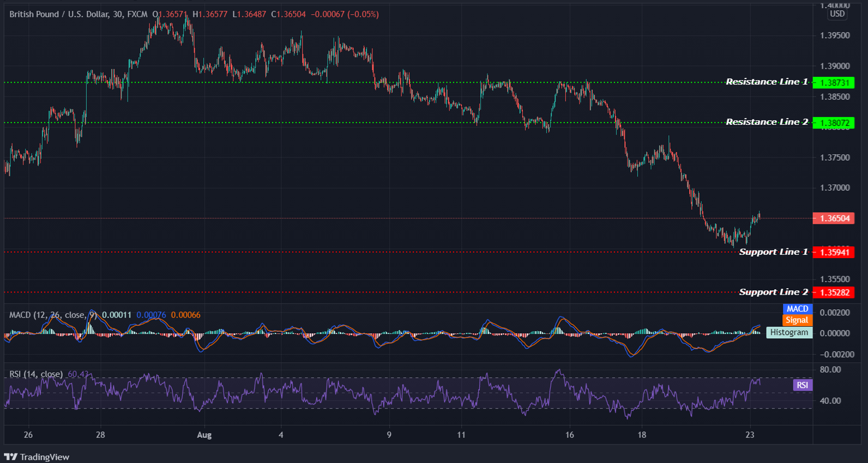Click the 40.00 RSI scale label
Screen dimensions: 868x463
click(x=830, y=400)
